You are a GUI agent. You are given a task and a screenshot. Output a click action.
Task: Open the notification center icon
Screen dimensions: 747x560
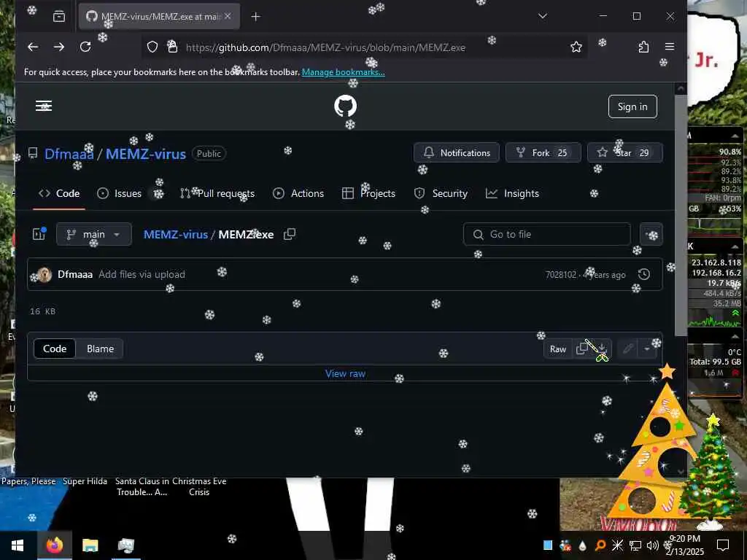pyautogui.click(x=723, y=545)
